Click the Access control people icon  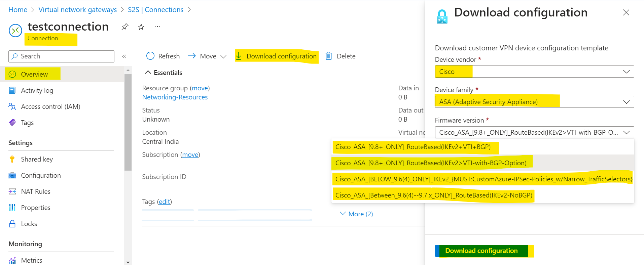[12, 106]
